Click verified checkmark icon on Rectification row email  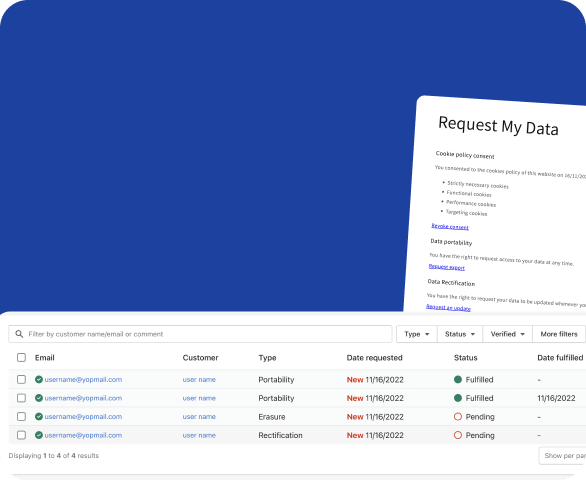39,435
